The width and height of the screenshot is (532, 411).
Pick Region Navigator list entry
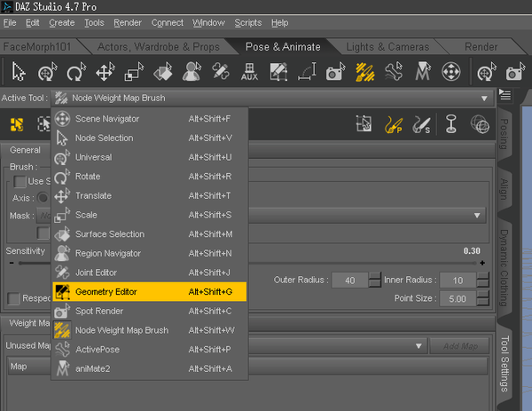coord(150,253)
